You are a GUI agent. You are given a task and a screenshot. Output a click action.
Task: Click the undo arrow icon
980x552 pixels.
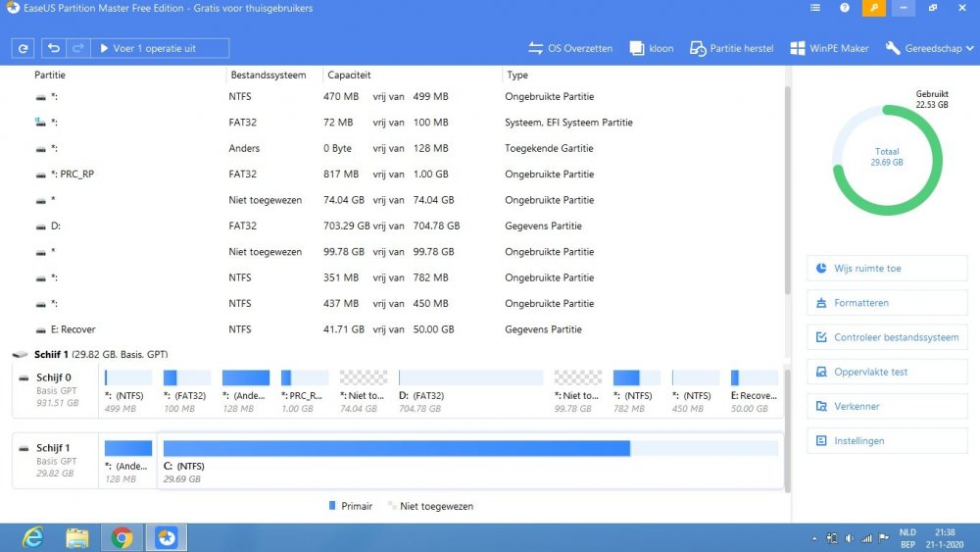pos(54,48)
